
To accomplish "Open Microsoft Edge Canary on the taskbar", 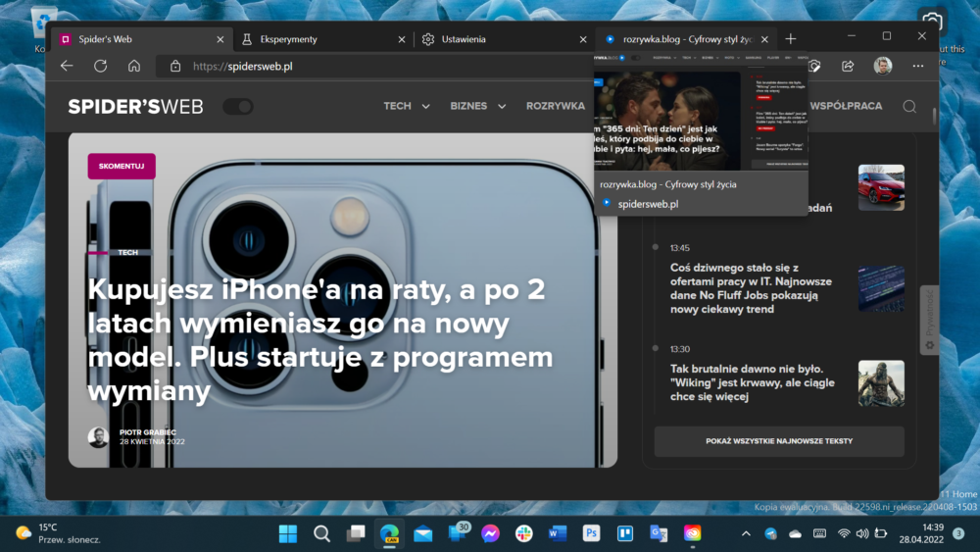I will (x=389, y=534).
